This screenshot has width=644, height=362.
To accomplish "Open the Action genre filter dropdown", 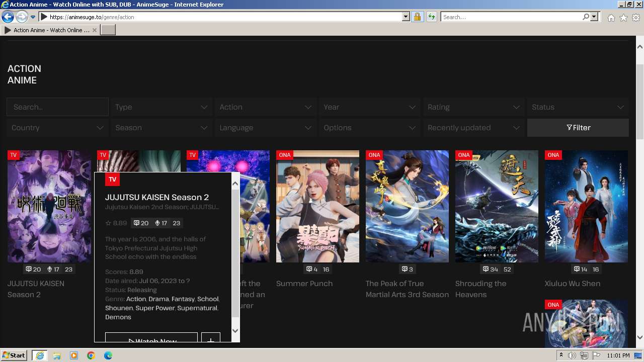I will coord(265,107).
